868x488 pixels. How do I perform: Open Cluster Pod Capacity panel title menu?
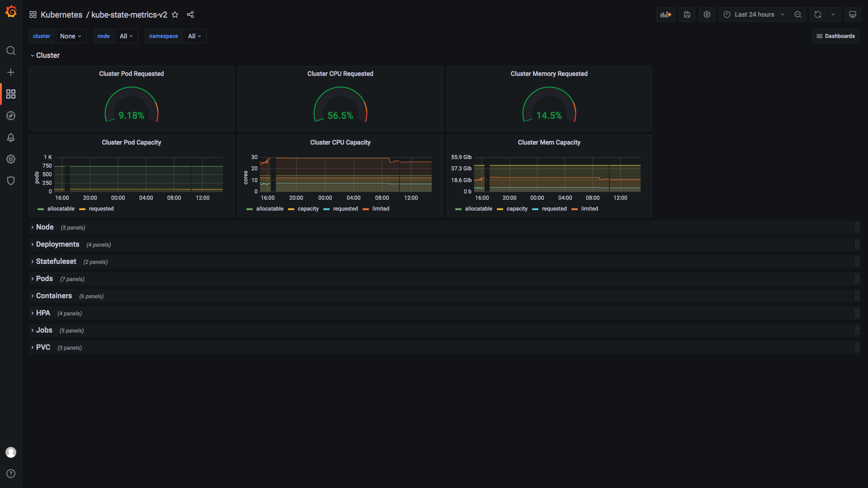(132, 142)
